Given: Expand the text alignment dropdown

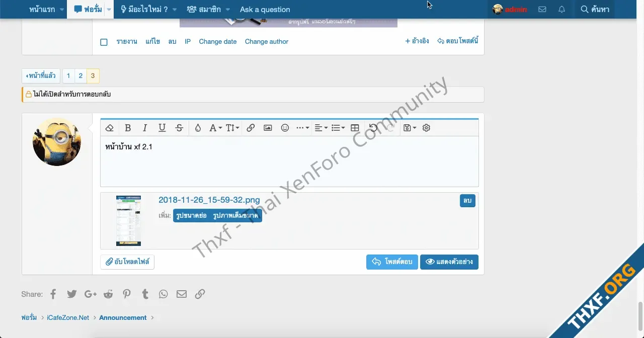Looking at the screenshot, I should tap(320, 128).
